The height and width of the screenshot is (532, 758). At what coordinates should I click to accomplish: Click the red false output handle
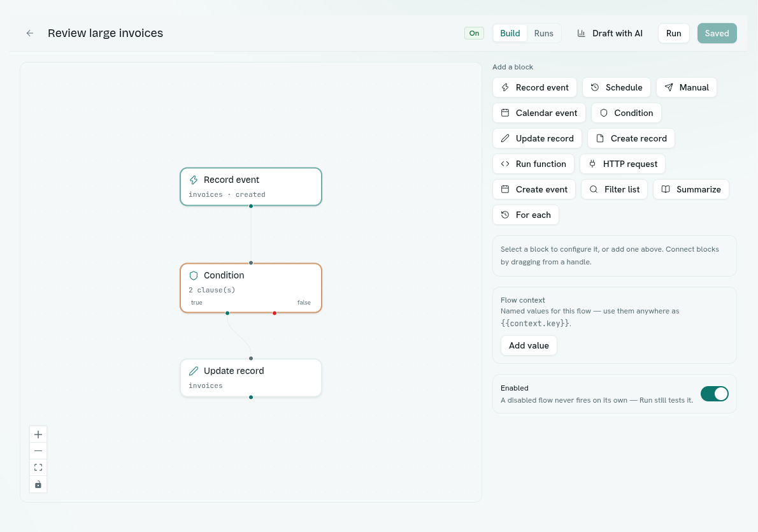[x=275, y=313]
